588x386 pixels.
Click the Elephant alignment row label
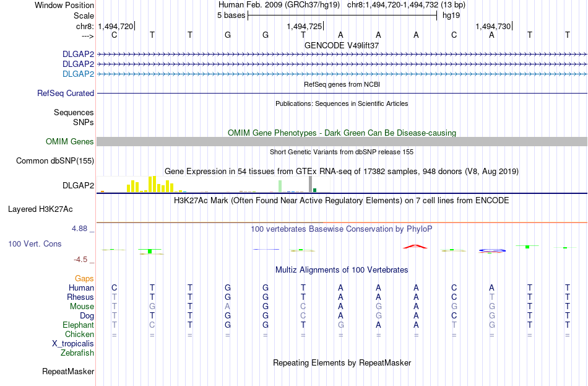tap(79, 325)
